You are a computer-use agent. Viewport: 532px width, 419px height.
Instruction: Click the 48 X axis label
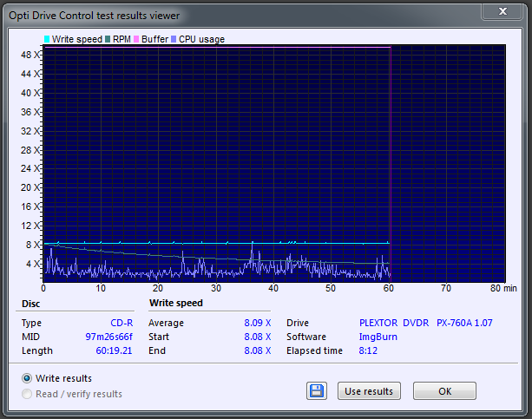pyautogui.click(x=30, y=55)
